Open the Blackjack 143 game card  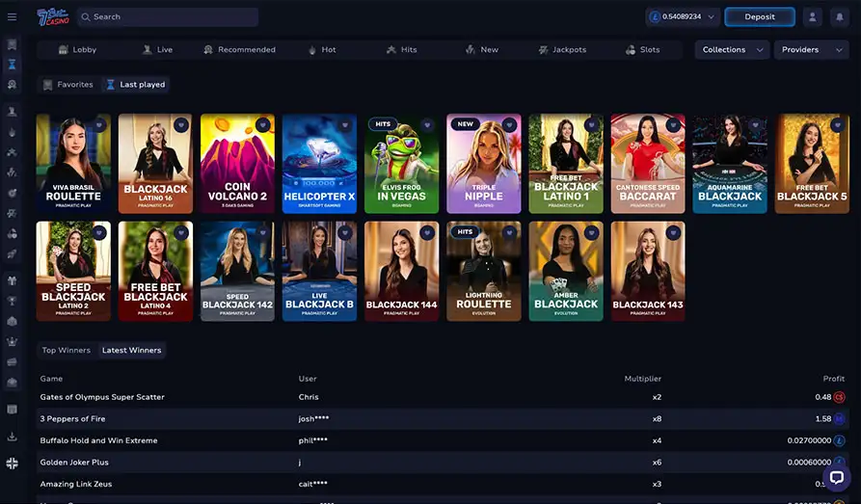648,271
